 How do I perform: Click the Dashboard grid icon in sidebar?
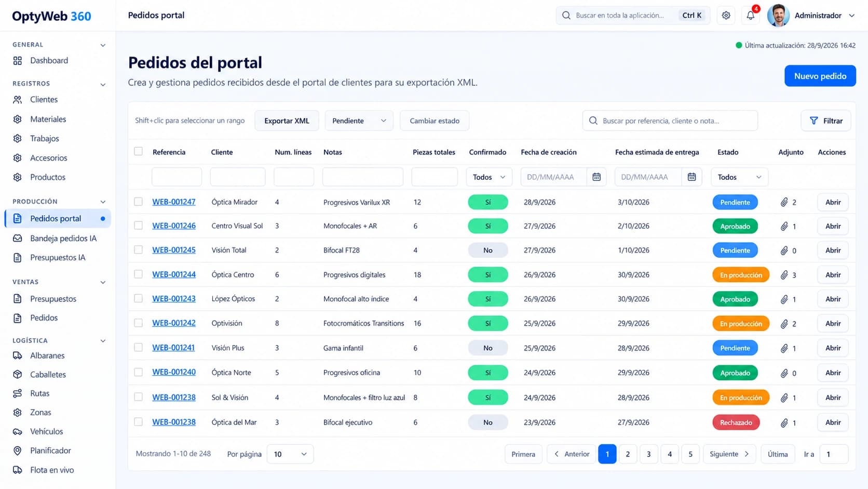click(18, 61)
